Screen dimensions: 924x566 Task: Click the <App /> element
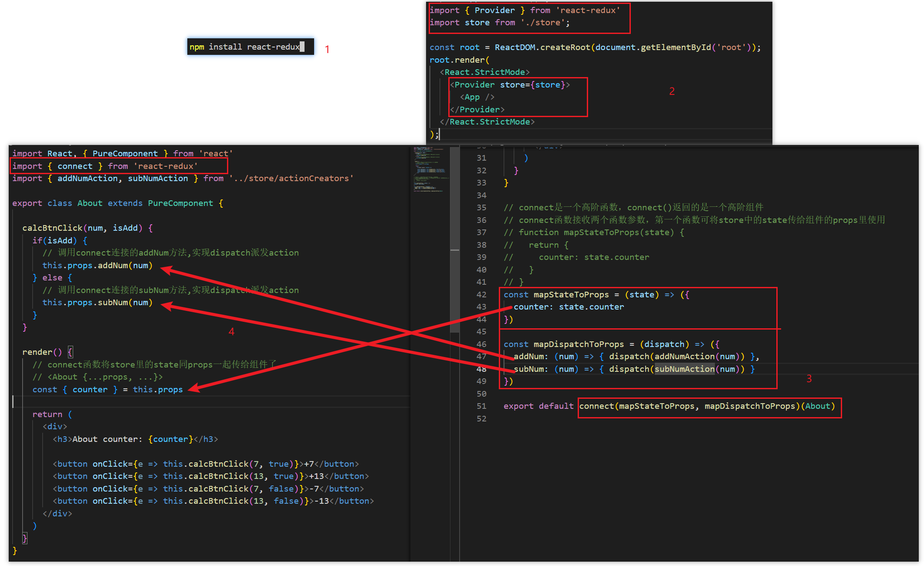click(x=477, y=97)
